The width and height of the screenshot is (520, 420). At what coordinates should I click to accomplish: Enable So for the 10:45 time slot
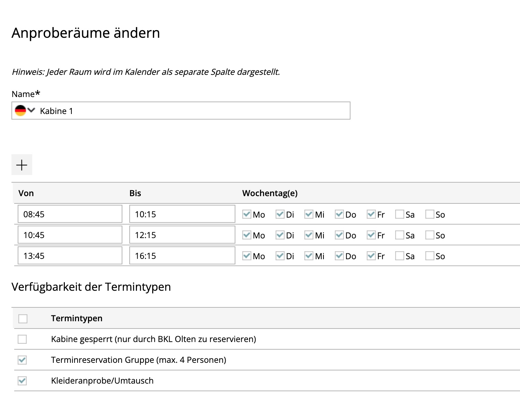430,235
